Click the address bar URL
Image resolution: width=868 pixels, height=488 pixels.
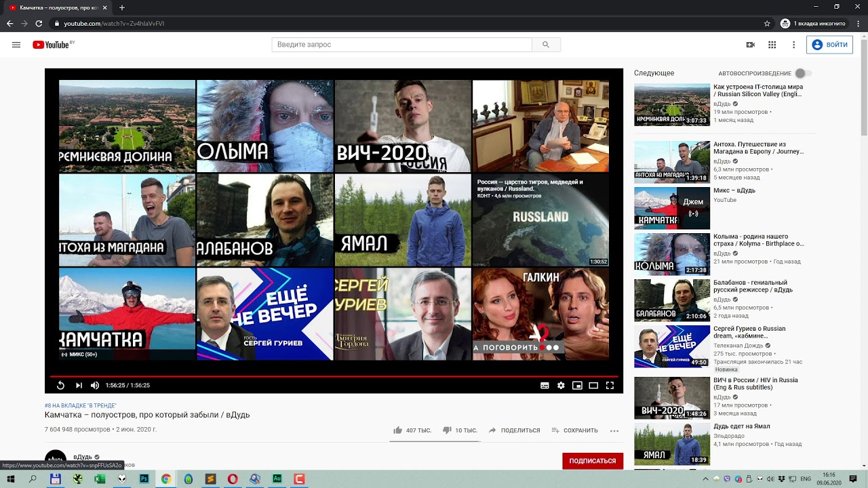pos(114,23)
